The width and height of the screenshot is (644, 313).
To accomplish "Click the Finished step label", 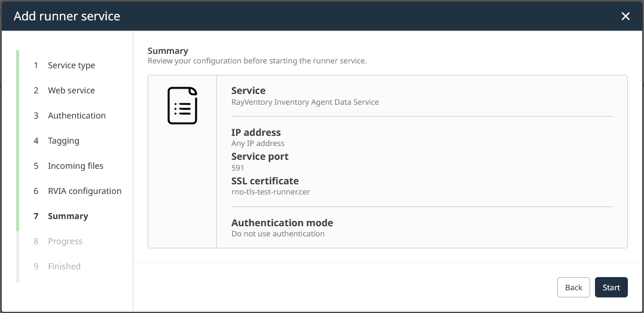I will point(64,266).
